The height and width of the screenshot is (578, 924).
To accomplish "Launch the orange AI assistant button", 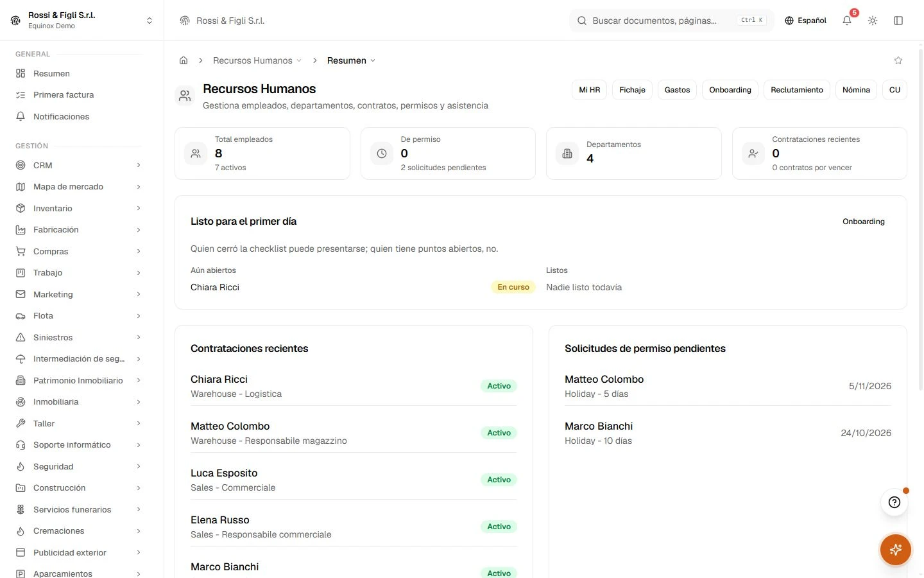I will coord(896,550).
